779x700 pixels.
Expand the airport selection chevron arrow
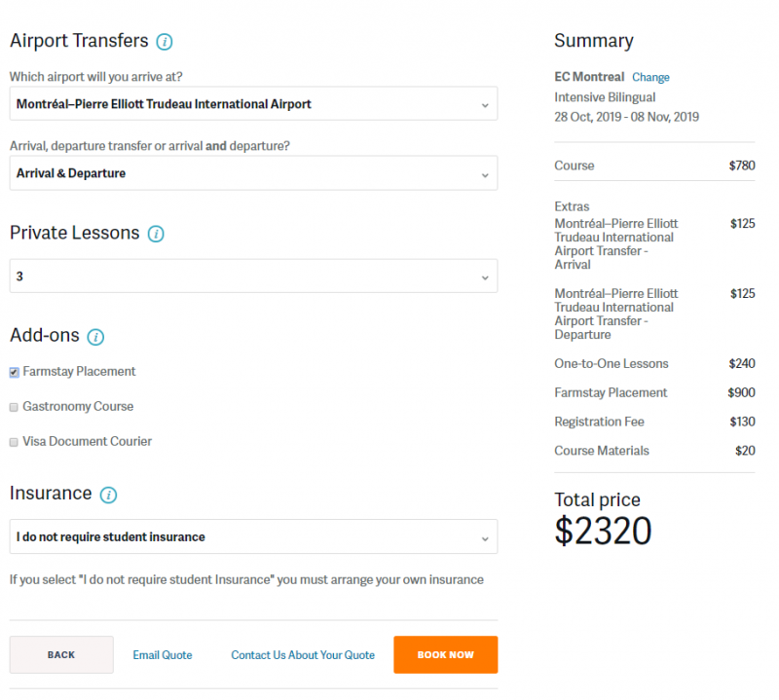click(x=484, y=103)
